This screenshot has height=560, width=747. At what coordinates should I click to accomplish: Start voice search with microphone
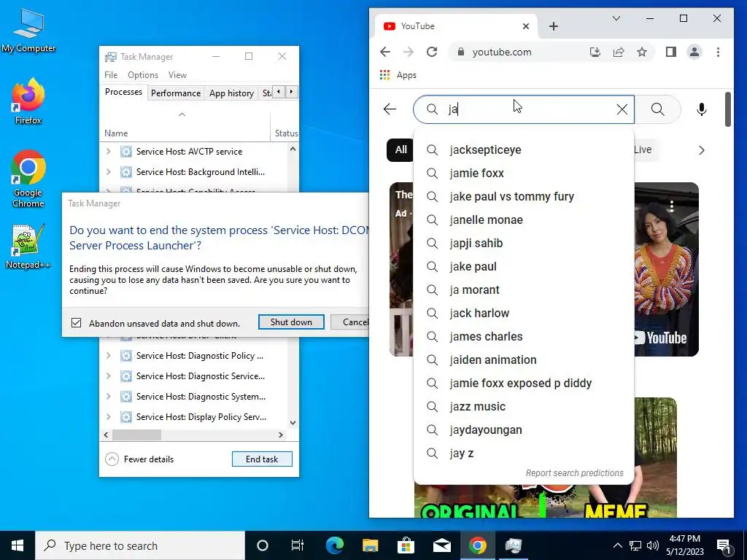click(701, 109)
